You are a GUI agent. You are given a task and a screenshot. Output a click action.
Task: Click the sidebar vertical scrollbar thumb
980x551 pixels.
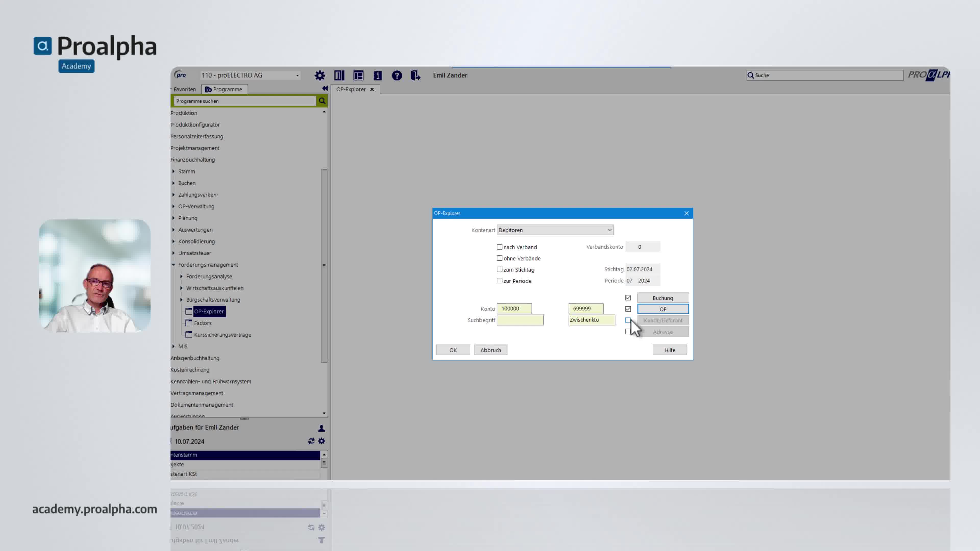(324, 266)
